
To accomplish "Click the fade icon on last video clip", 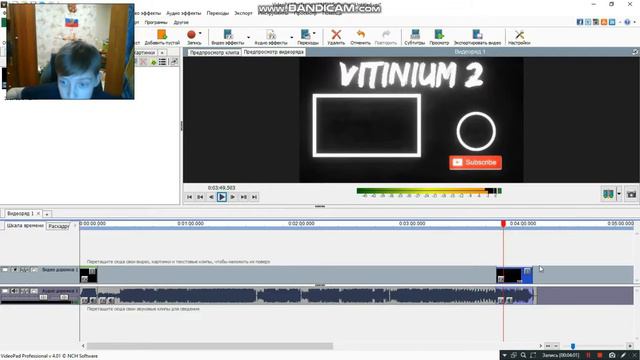I will (x=527, y=271).
